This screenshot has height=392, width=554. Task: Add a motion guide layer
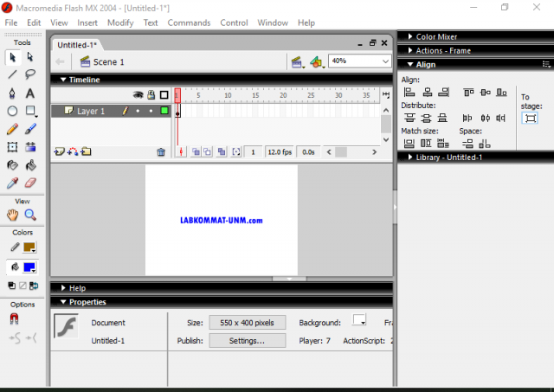73,151
